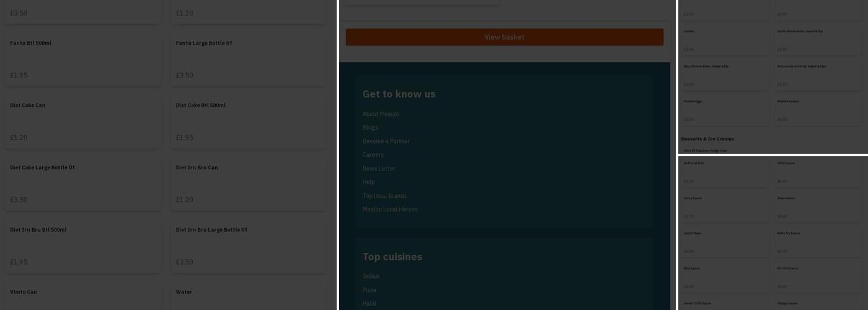Open the Help link in footer
Viewport: 868px width, 310px height.
368,182
